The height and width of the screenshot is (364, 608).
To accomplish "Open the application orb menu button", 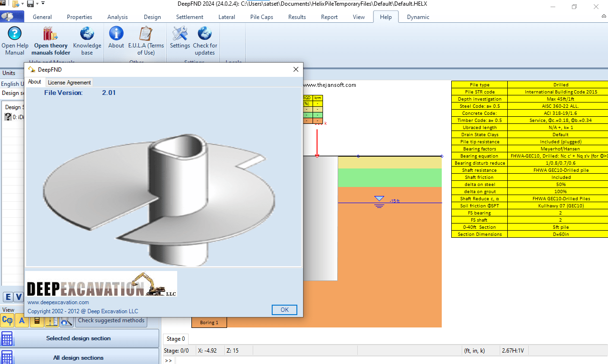I will tap(12, 17).
